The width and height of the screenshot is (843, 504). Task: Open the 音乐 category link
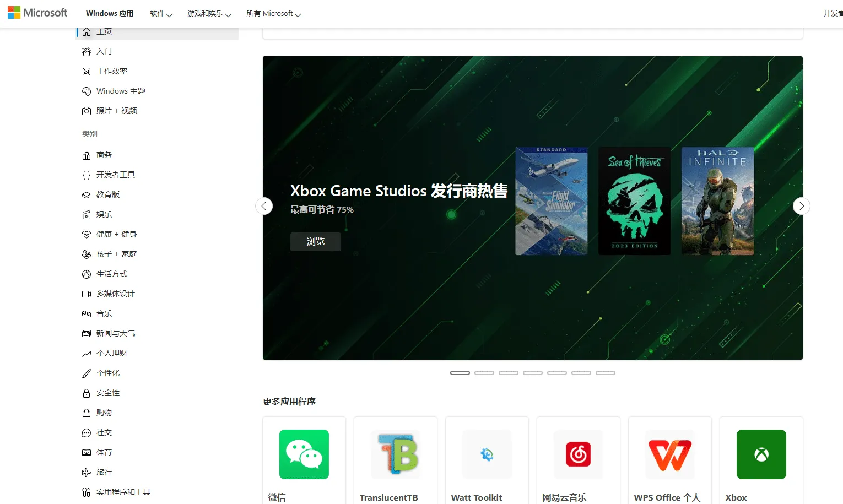coord(158,314)
